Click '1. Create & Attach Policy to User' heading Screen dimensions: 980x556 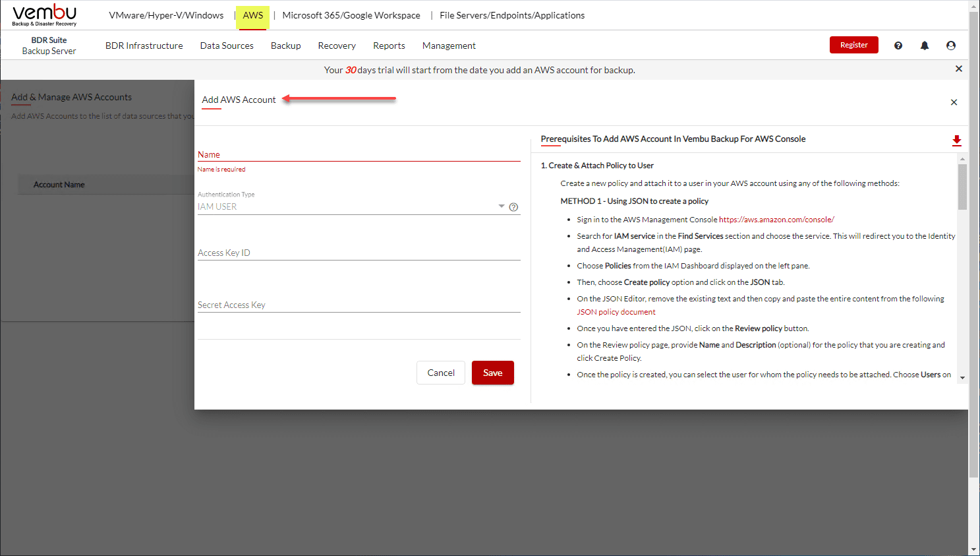tap(597, 166)
